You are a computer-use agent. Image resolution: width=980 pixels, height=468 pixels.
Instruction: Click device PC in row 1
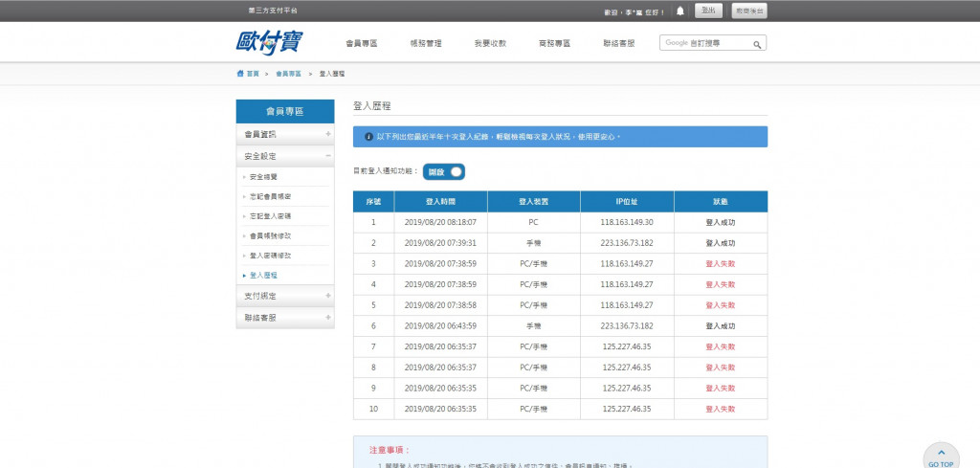point(534,222)
